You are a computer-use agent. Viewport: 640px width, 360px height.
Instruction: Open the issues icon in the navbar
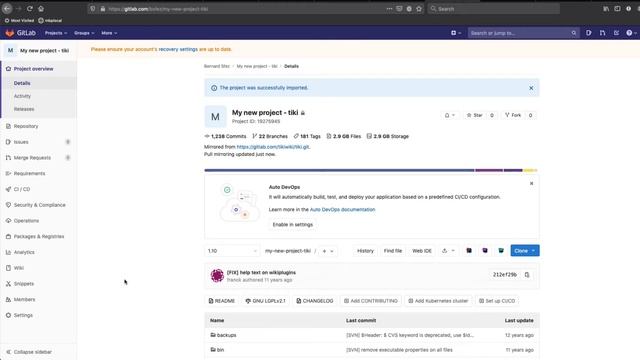(589, 33)
